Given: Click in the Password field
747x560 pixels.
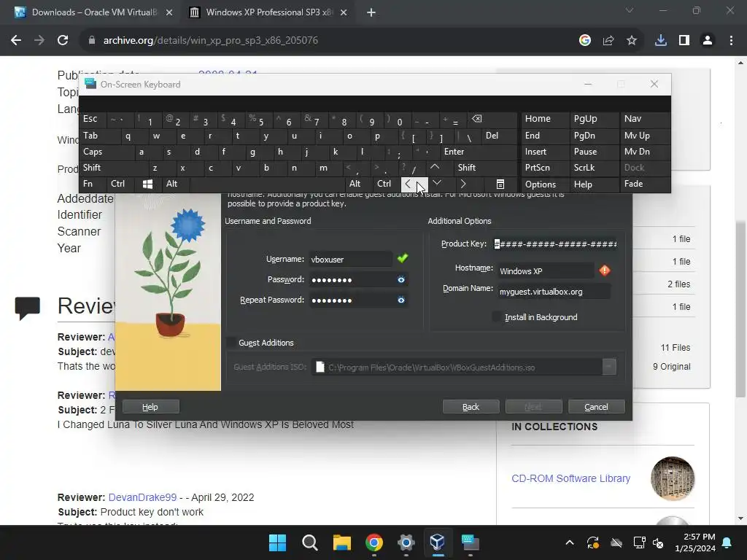Looking at the screenshot, I should pos(352,280).
